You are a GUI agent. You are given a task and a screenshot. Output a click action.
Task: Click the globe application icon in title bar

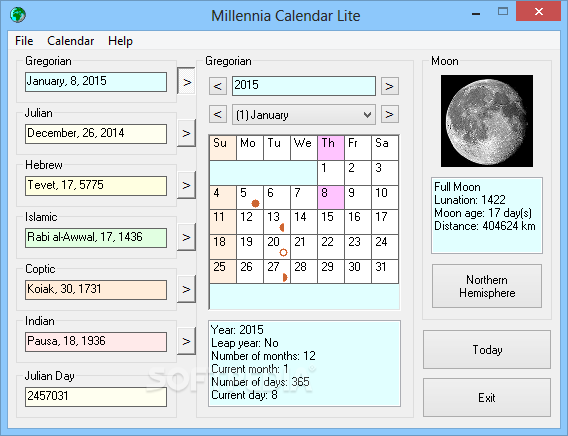[18, 15]
